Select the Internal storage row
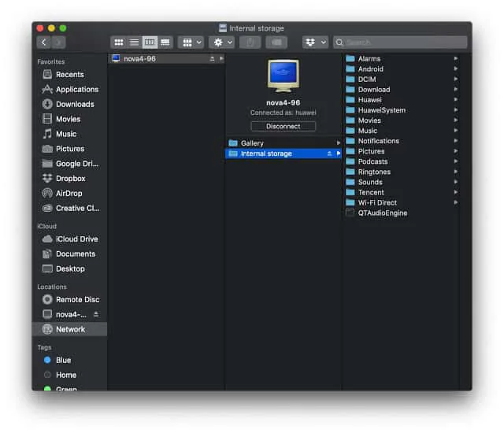 click(283, 154)
